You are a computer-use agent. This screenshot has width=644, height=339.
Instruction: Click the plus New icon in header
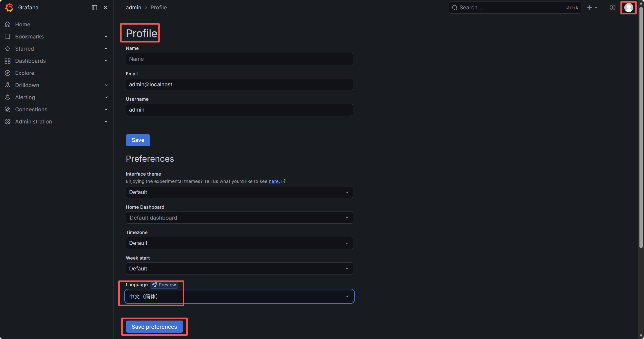pos(589,8)
